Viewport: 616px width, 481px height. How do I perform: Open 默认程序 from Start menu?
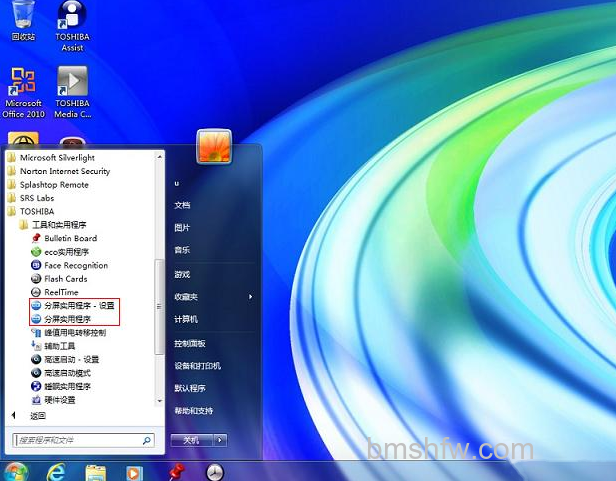(190, 388)
